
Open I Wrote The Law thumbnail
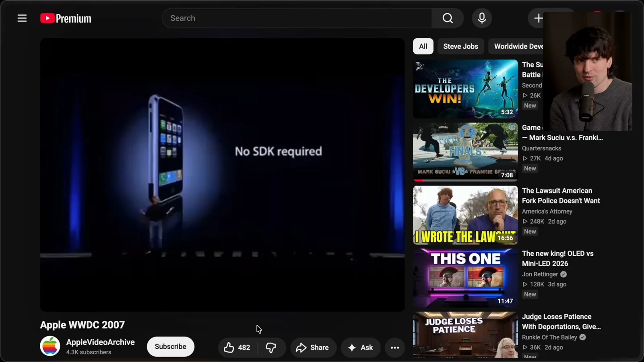pyautogui.click(x=465, y=215)
